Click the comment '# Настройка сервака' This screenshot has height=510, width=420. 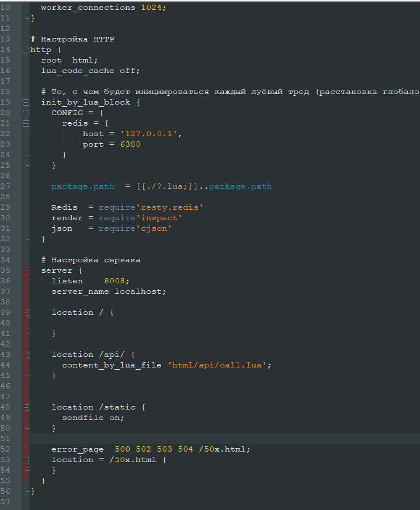(x=91, y=260)
